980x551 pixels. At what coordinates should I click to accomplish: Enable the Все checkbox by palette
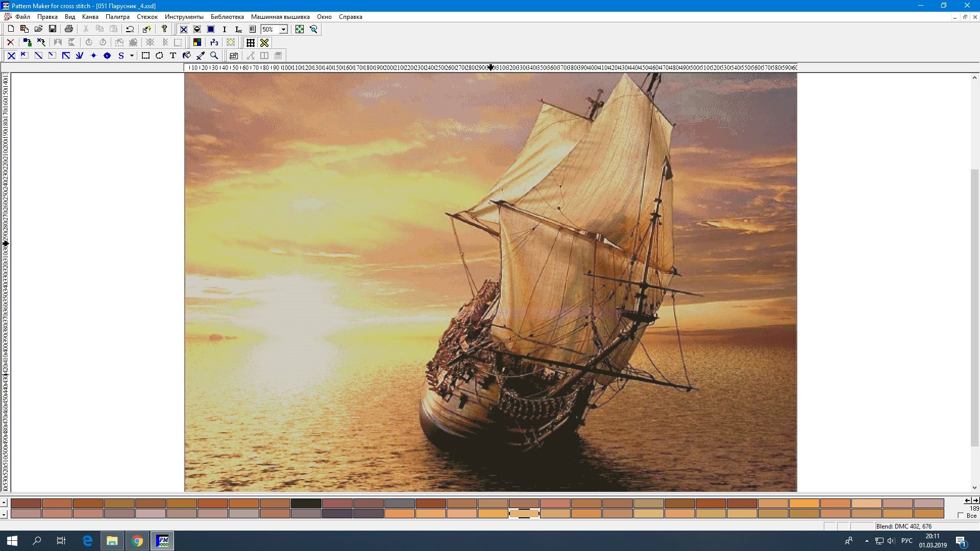pyautogui.click(x=961, y=516)
